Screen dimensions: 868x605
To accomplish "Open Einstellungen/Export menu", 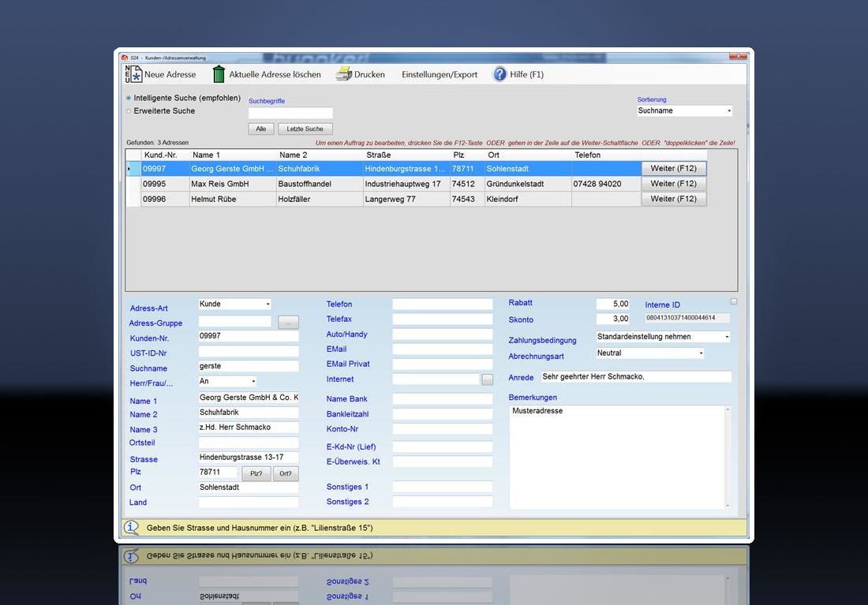I will [x=440, y=74].
